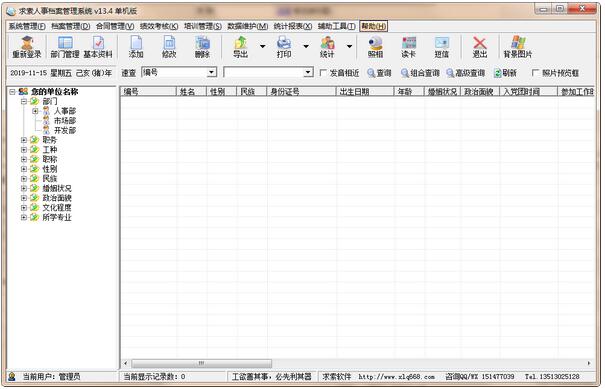This screenshot has height=389, width=605.
Task: Expand the 职务 tree node
Action: click(x=24, y=140)
